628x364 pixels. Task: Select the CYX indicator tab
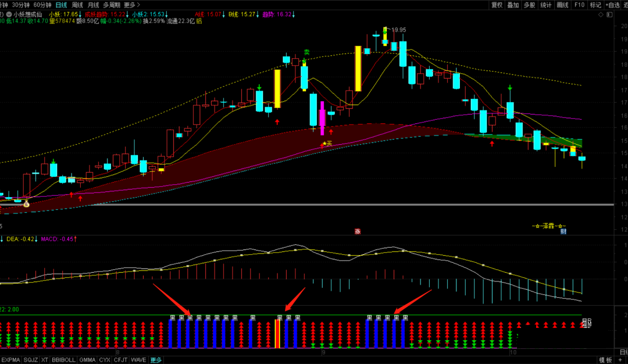click(x=105, y=360)
